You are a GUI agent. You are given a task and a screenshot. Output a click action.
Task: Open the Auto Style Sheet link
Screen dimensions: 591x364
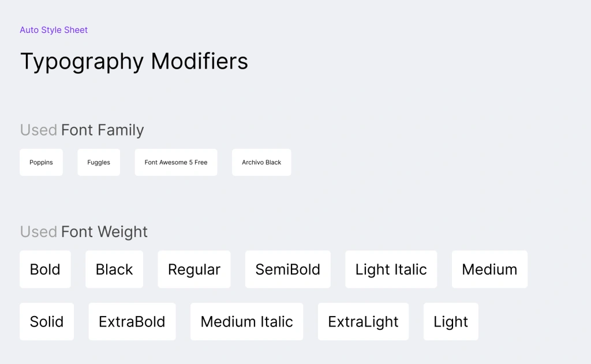click(x=54, y=30)
